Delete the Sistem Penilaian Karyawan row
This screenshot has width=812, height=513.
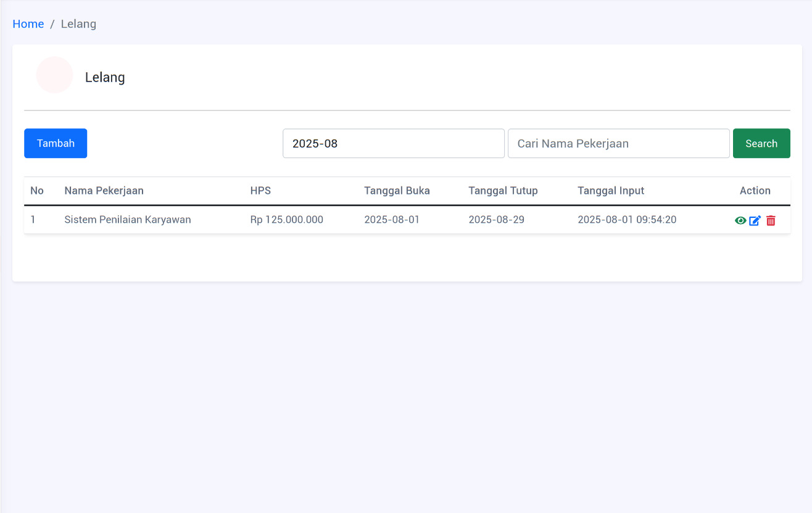(771, 220)
